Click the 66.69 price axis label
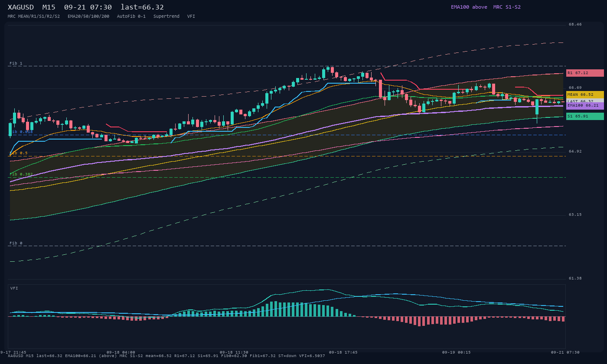This screenshot has width=607, height=364. [x=575, y=88]
